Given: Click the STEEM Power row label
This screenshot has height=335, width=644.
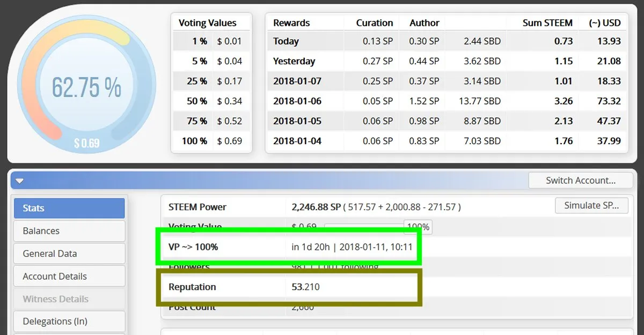Looking at the screenshot, I should click(197, 207).
